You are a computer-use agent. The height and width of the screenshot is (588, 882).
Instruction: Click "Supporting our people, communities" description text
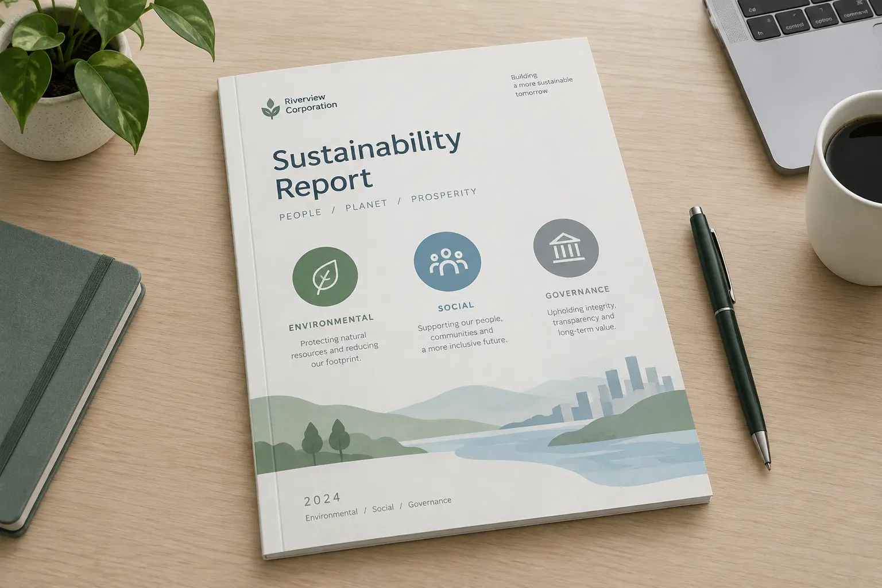[462, 333]
